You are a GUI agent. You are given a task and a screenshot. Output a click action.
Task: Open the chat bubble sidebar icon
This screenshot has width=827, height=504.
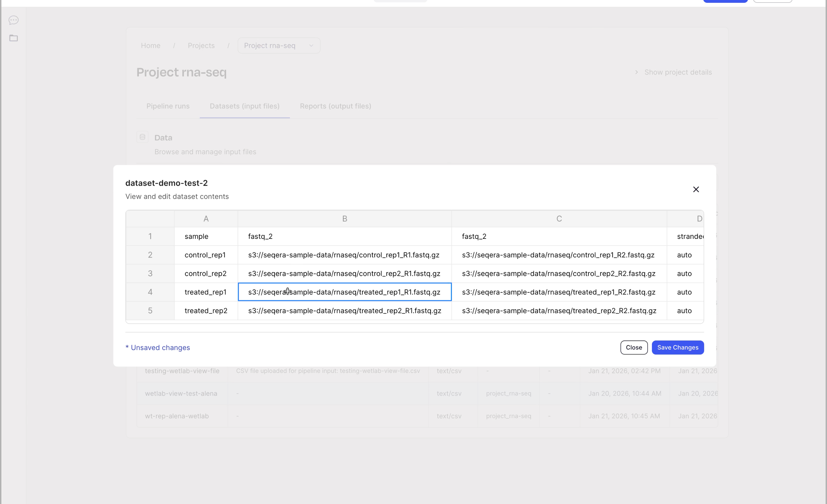coord(13,20)
